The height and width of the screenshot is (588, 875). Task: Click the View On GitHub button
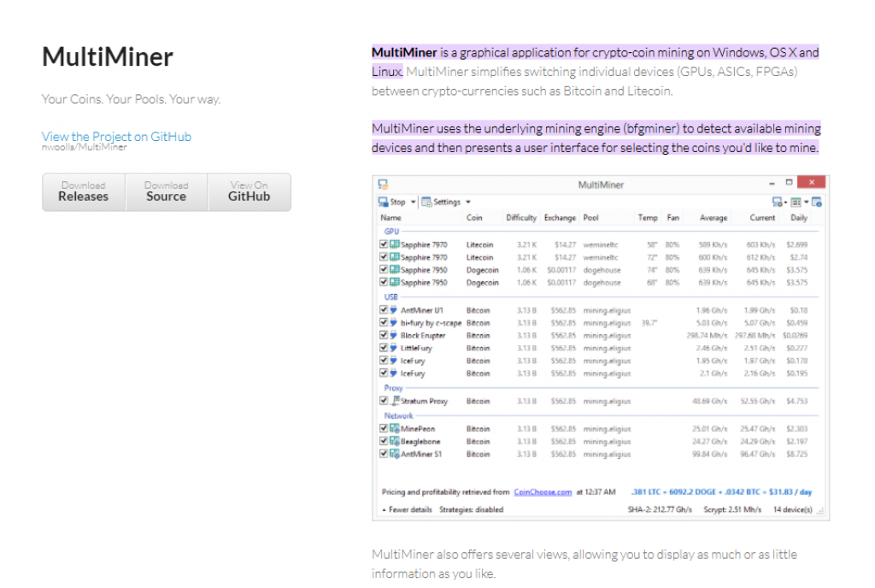(249, 192)
